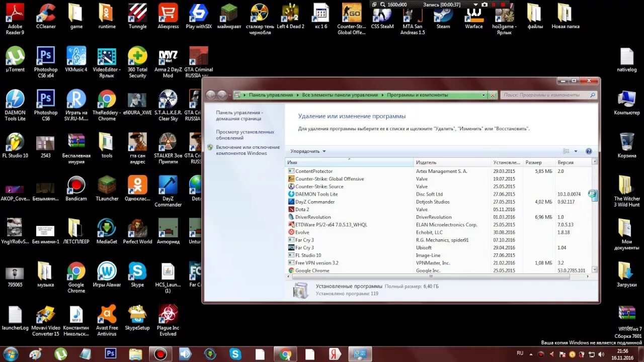Sort programs by Установлено date column
This screenshot has width=644, height=362.
507,162
